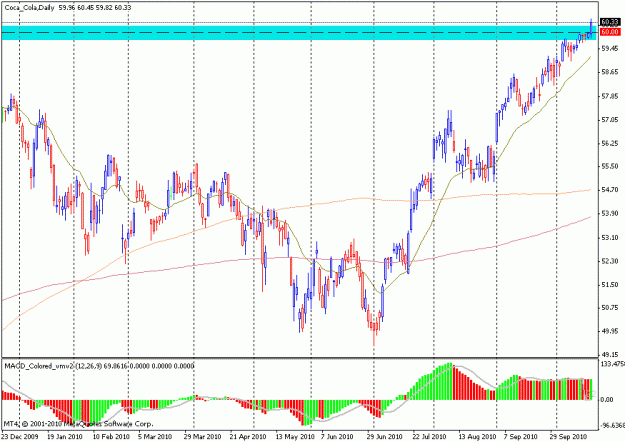Click the 29 Mar 2010 date label
The height and width of the screenshot is (442, 625).
pyautogui.click(x=202, y=437)
